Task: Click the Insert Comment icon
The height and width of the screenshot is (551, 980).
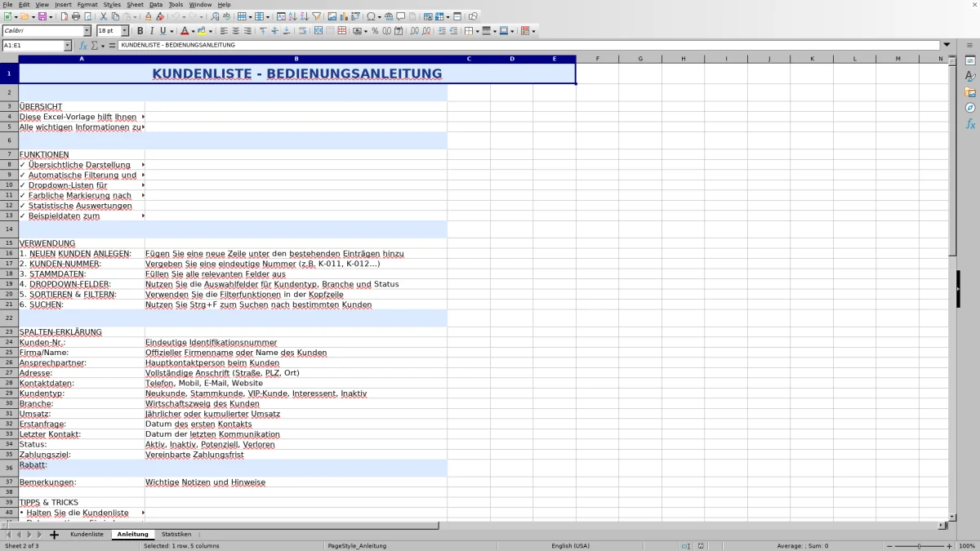Action: pos(401,16)
